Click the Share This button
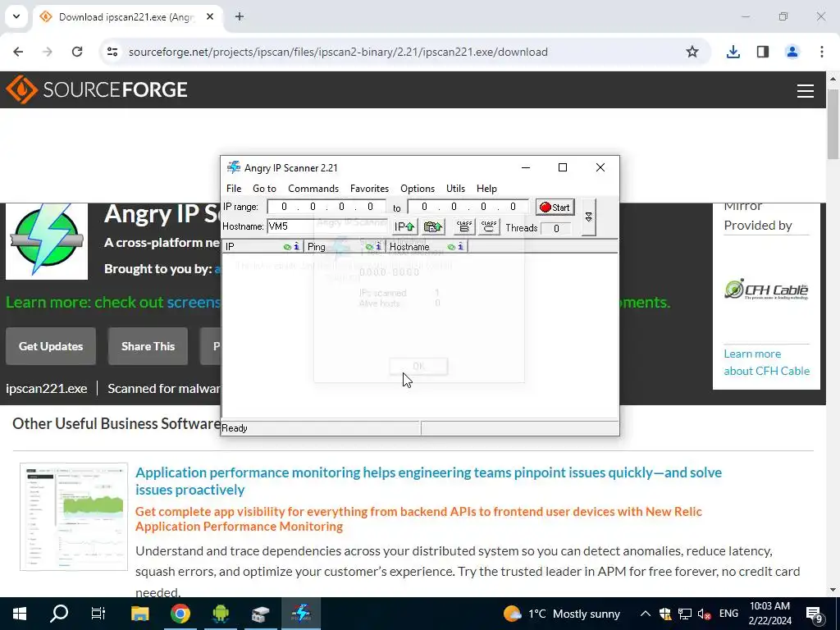The width and height of the screenshot is (840, 630). (148, 346)
